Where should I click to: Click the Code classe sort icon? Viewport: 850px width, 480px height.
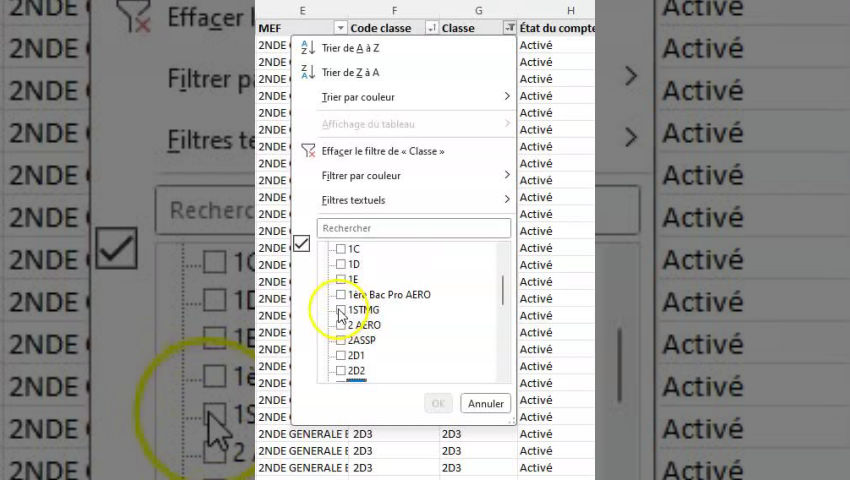pyautogui.click(x=432, y=28)
